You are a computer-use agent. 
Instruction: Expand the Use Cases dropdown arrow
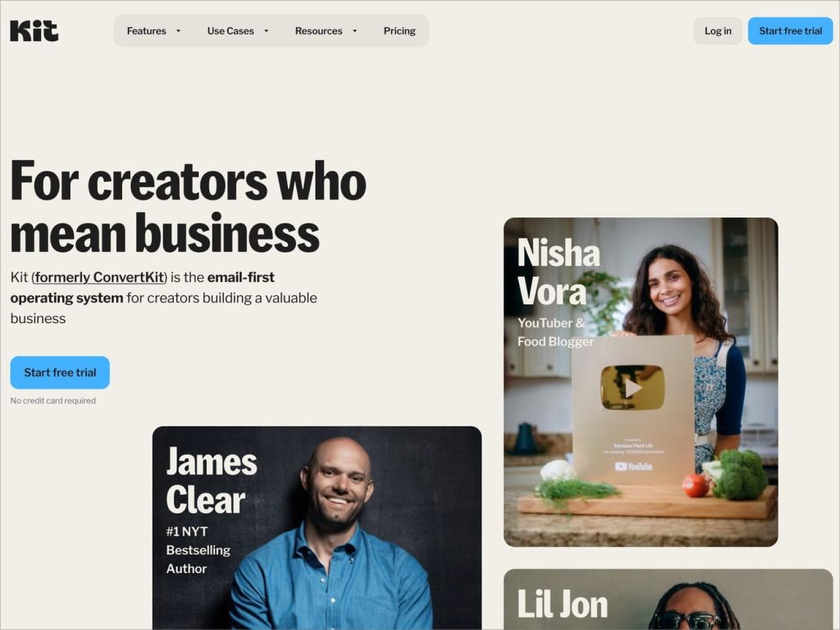click(267, 31)
